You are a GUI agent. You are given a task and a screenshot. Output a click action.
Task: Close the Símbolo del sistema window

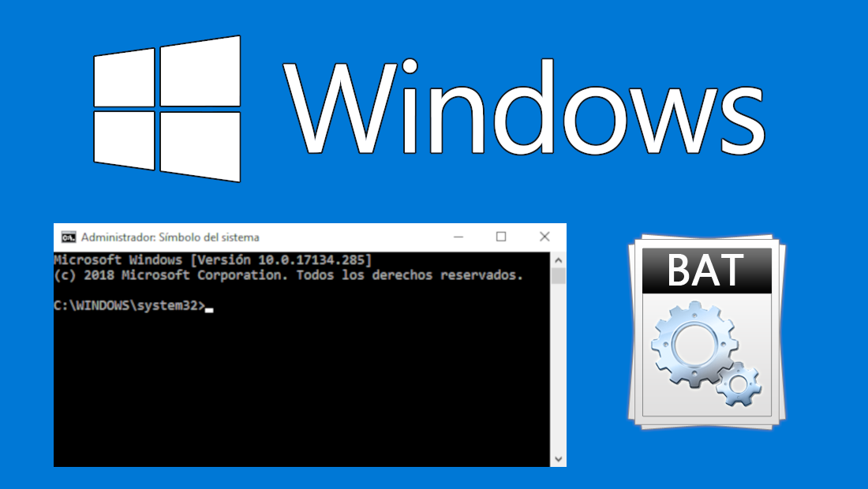click(544, 237)
